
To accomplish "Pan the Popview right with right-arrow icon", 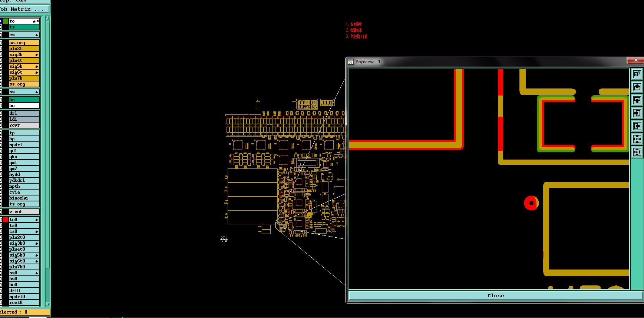I will click(637, 126).
